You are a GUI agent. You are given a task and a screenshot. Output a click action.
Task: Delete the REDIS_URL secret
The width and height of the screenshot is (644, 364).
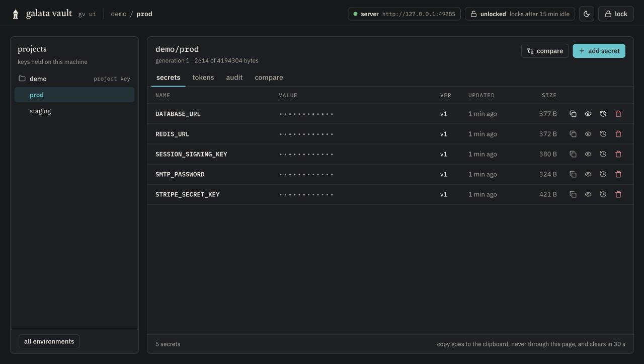tap(618, 134)
